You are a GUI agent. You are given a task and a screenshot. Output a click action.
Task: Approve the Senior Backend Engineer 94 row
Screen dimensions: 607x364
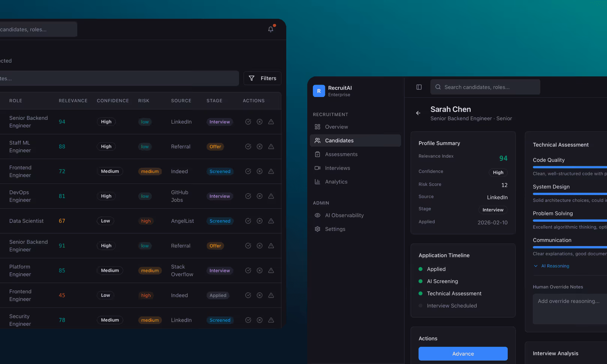tap(248, 122)
